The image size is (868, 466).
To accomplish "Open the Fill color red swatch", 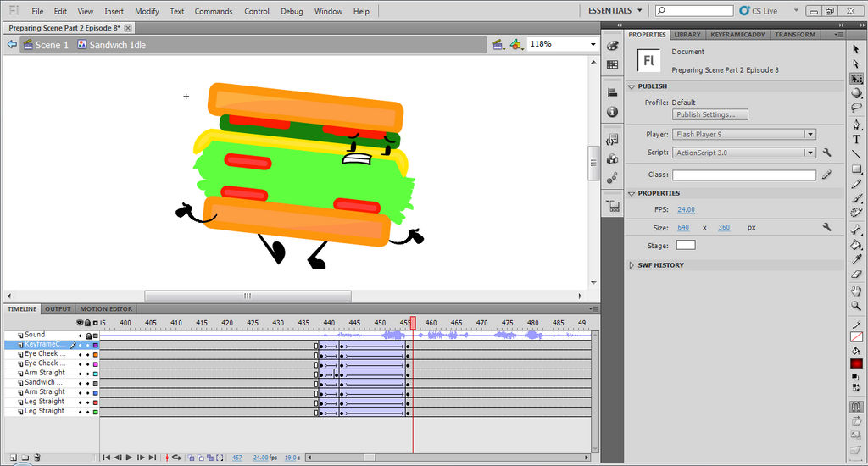I will (856, 363).
